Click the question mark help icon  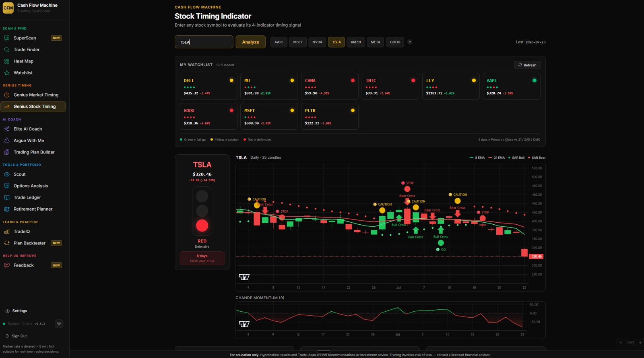pyautogui.click(x=410, y=42)
